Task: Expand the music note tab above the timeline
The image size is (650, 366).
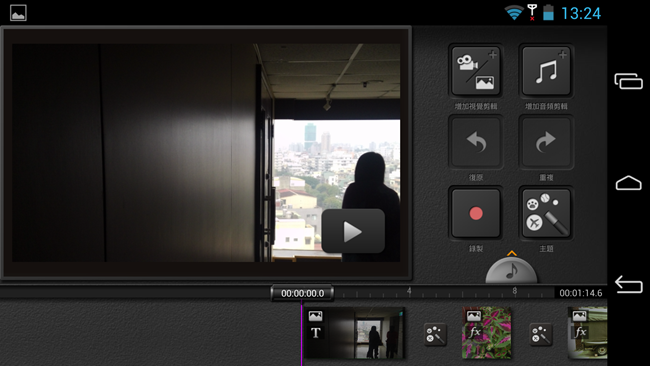Action: (512, 271)
